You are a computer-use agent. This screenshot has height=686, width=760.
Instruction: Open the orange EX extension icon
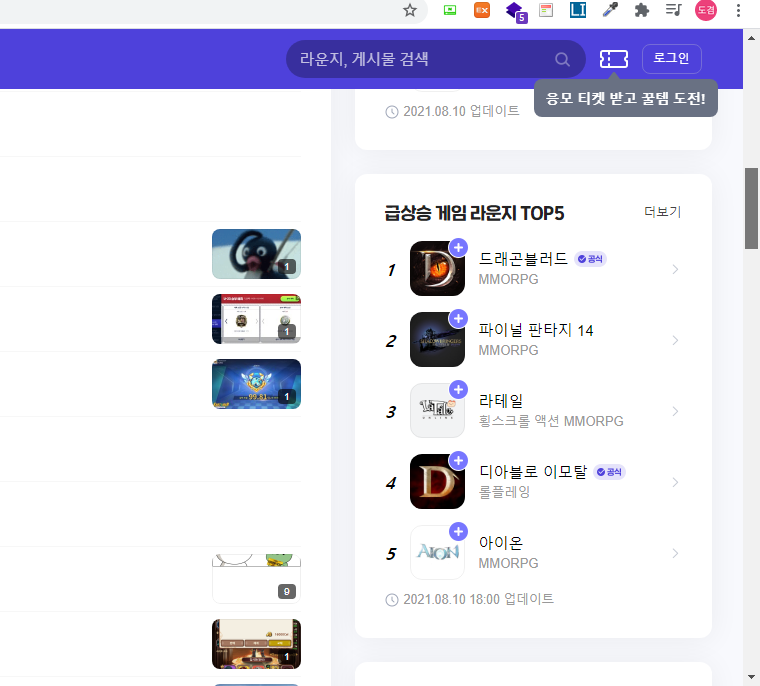tap(482, 10)
